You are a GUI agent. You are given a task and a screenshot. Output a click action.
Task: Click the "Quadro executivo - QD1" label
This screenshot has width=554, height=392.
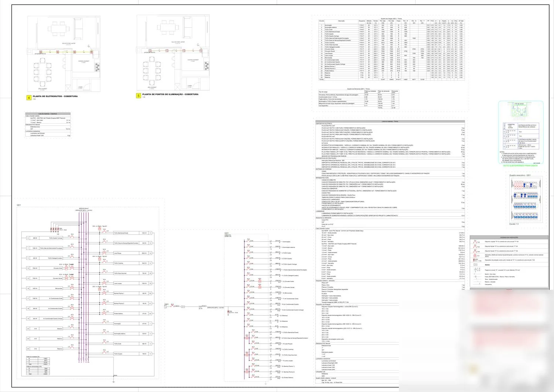(520, 175)
